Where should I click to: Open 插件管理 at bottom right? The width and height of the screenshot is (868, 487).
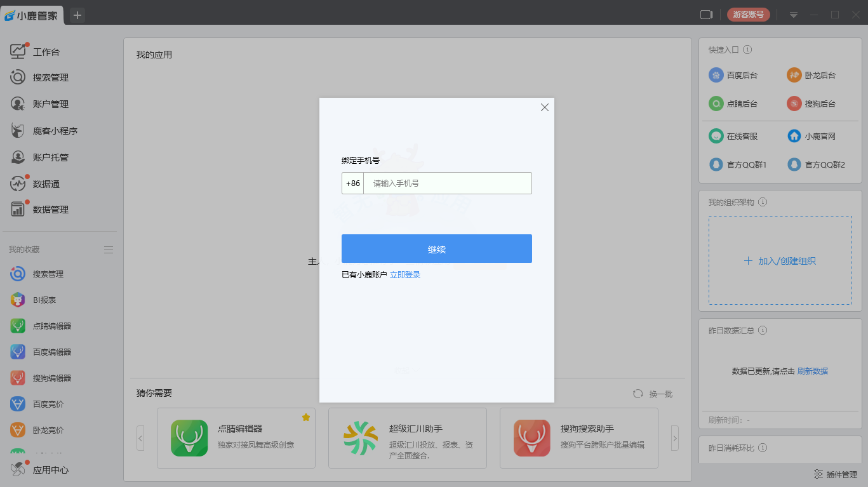(836, 474)
